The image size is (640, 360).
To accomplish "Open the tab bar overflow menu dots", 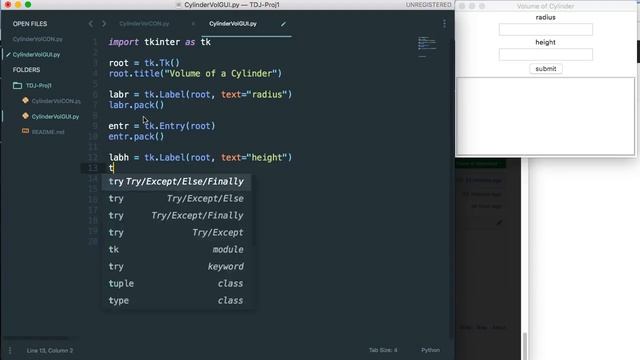I will point(444,24).
